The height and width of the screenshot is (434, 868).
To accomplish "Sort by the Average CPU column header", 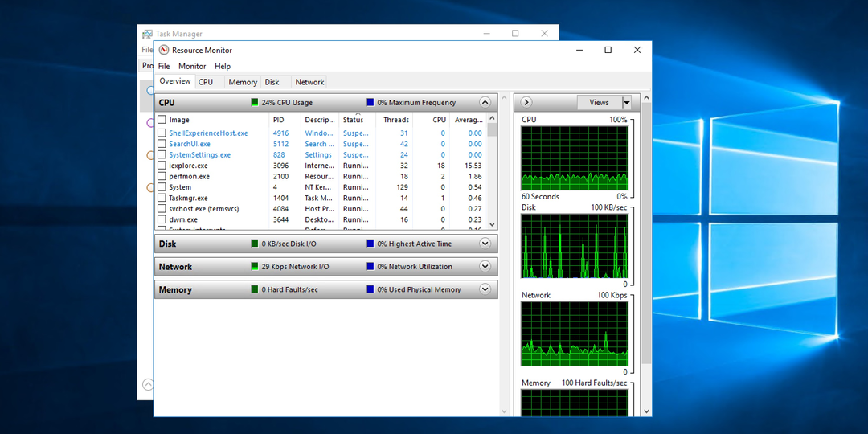I will pos(469,120).
